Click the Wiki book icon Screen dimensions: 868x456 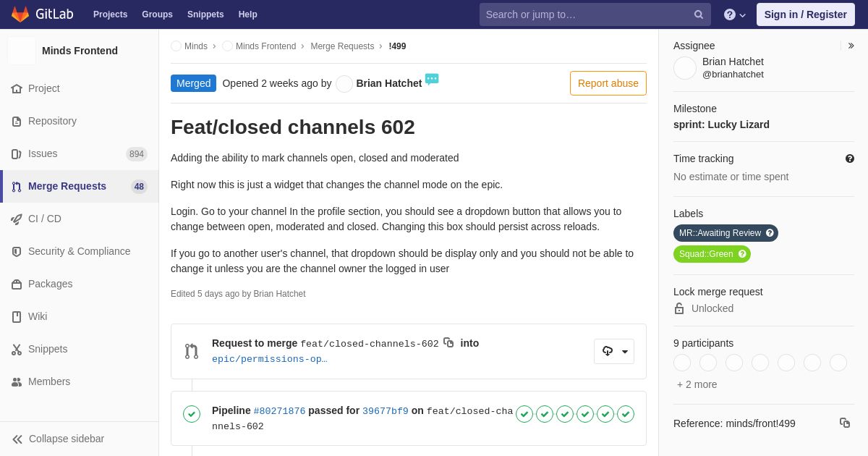tap(17, 316)
